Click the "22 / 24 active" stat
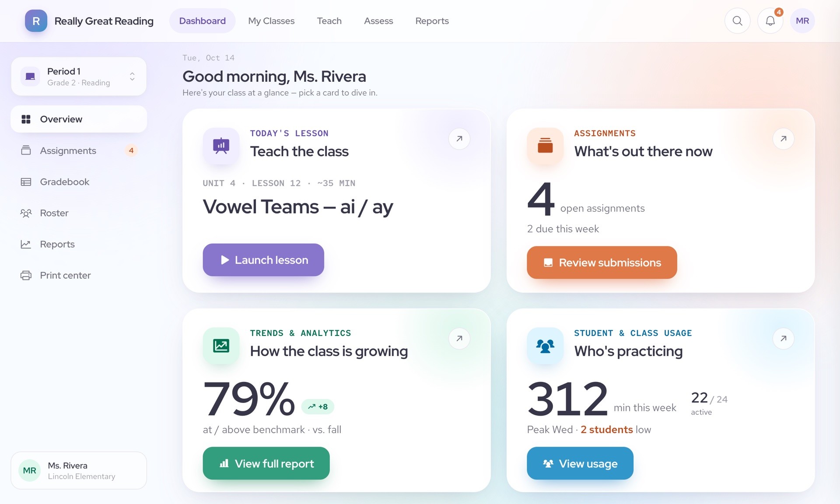840x504 pixels. (709, 403)
